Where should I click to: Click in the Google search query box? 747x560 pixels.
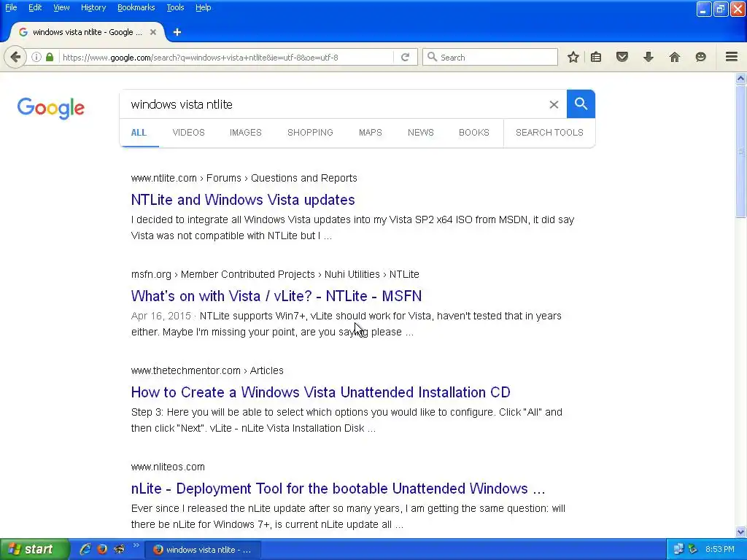tap(333, 104)
